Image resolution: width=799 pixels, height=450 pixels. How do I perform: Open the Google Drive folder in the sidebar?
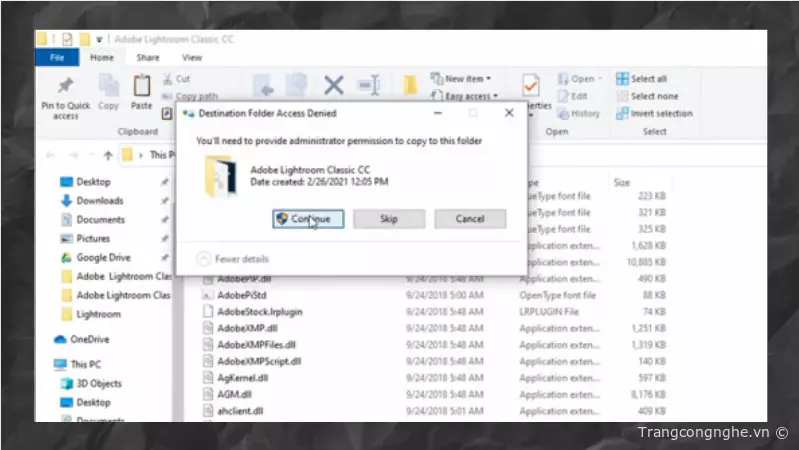103,257
